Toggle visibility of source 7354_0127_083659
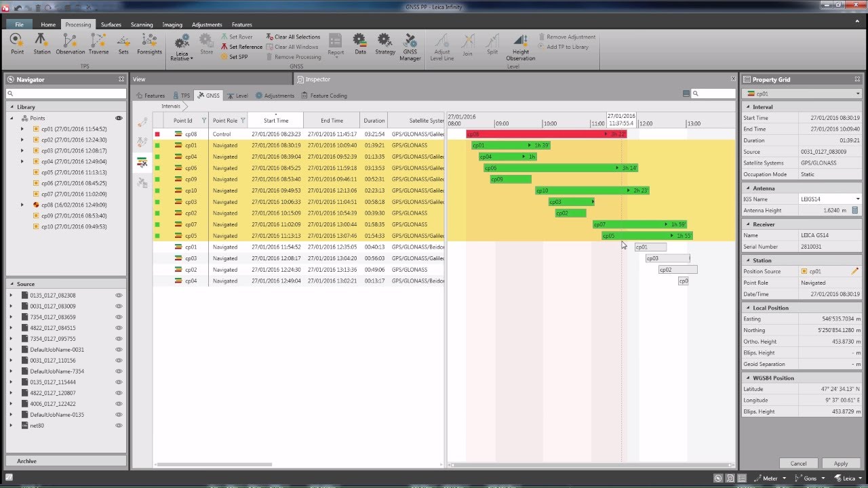Screen dimensions: 868x488 click(x=119, y=317)
